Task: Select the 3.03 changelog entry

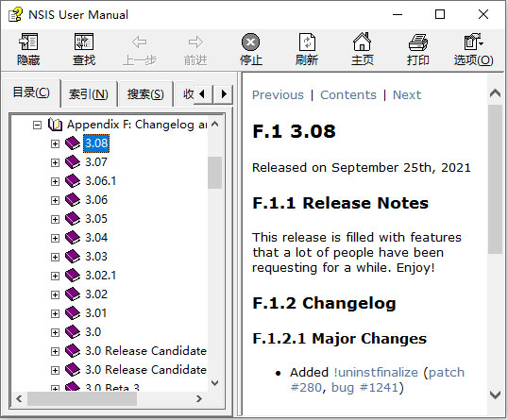Action: pyautogui.click(x=96, y=257)
